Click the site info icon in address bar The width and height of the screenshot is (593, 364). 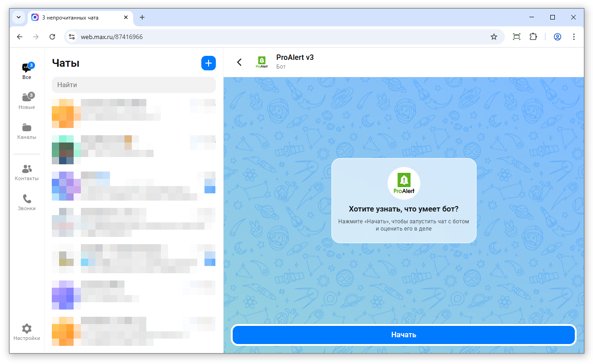click(71, 37)
